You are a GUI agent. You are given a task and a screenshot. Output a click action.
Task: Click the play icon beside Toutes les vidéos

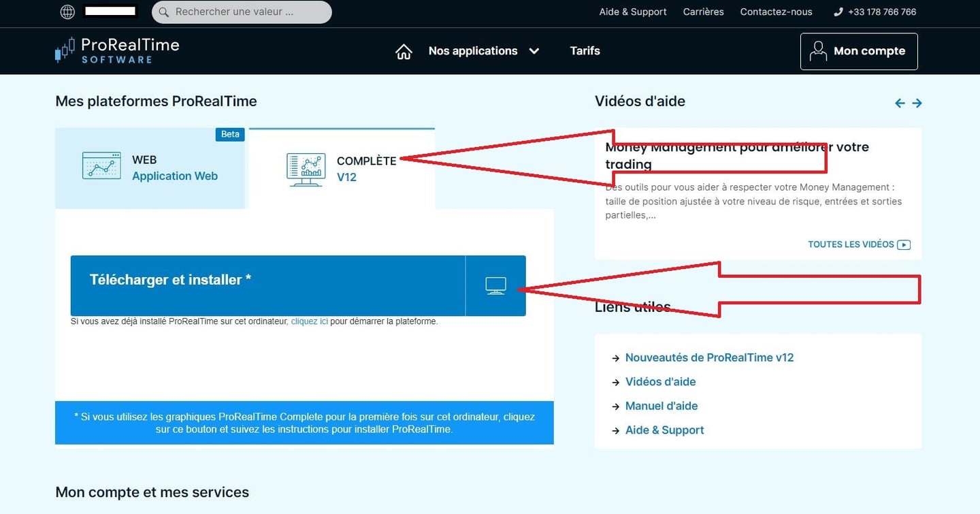tap(904, 245)
